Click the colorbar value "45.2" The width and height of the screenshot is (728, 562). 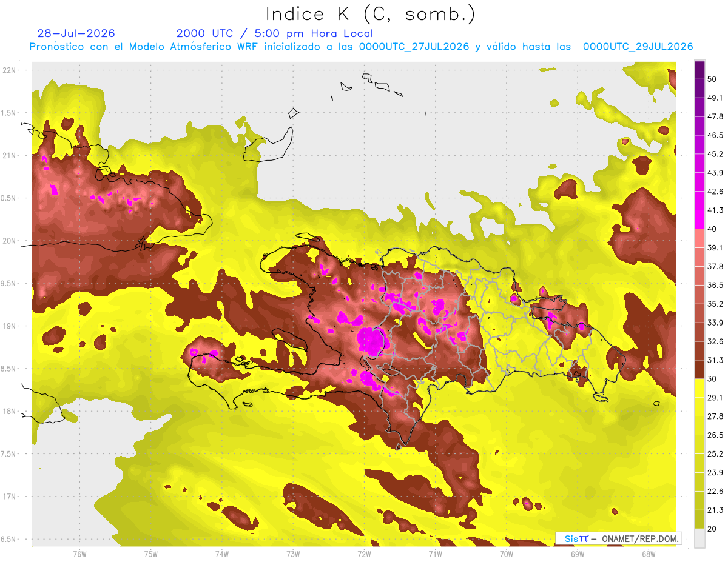715,154
